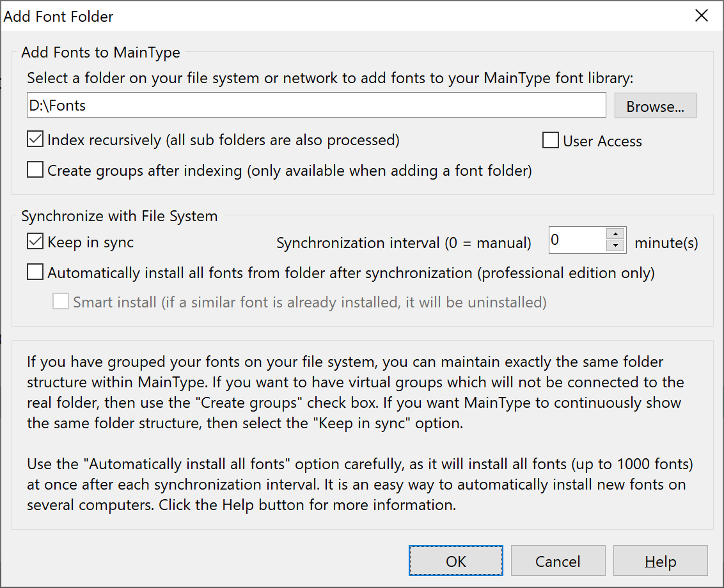
Task: Confirm with the OK button
Action: pos(456,561)
